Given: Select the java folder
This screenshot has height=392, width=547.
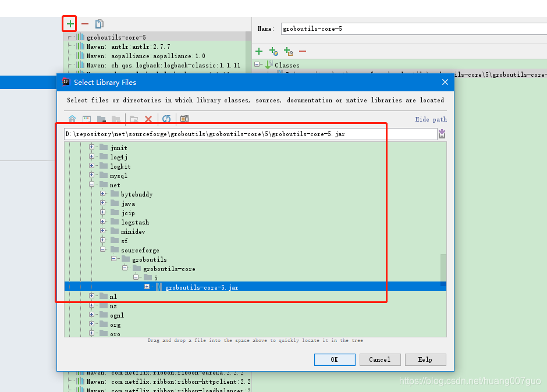Looking at the screenshot, I should tap(128, 204).
